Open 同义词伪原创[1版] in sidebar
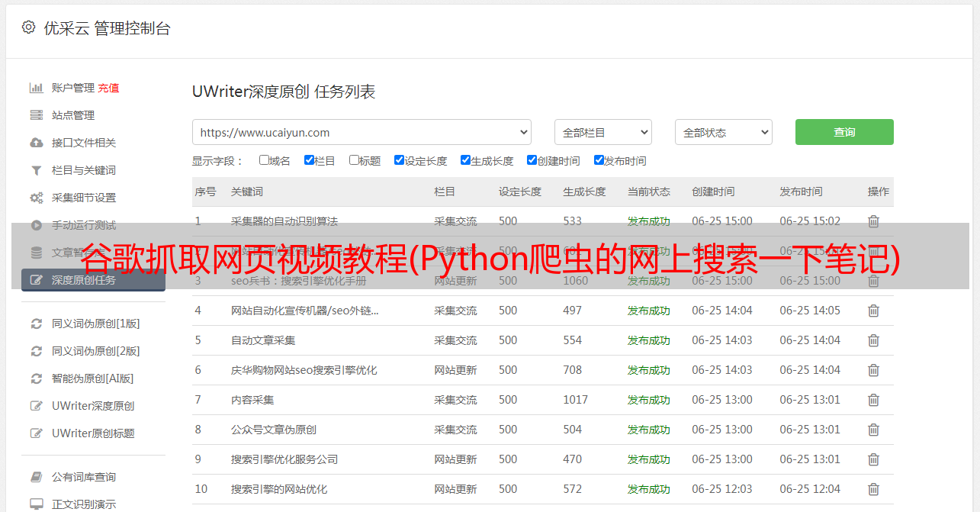This screenshot has width=980, height=512. pyautogui.click(x=95, y=324)
